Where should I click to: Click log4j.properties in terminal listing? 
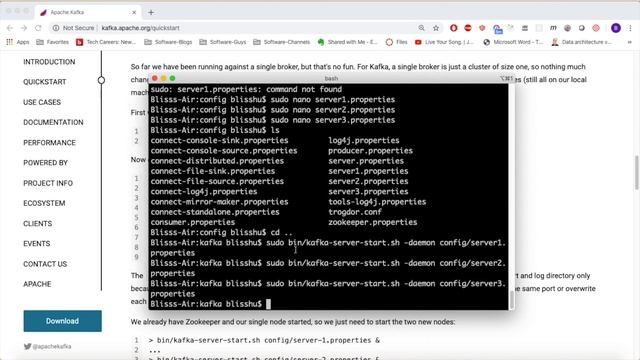pyautogui.click(x=364, y=141)
